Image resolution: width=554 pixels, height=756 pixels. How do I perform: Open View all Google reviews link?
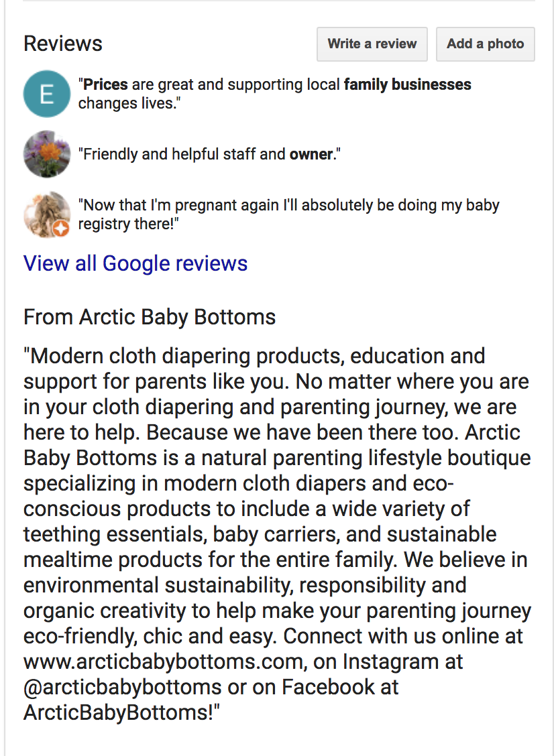pos(135,263)
